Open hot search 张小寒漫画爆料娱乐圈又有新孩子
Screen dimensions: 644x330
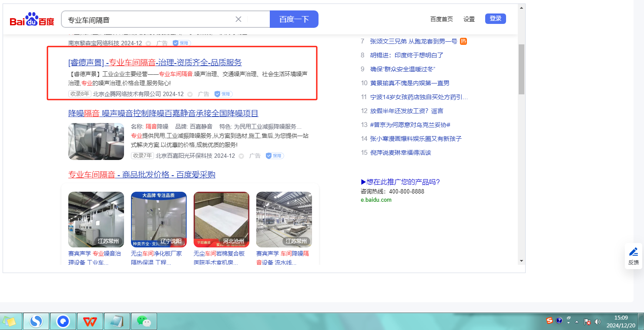tap(416, 139)
